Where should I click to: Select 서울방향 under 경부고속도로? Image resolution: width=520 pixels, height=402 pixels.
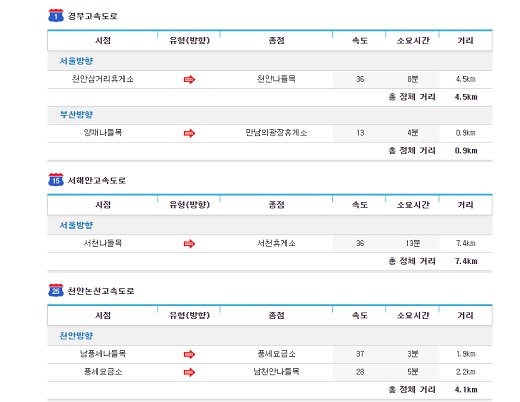pos(76,61)
